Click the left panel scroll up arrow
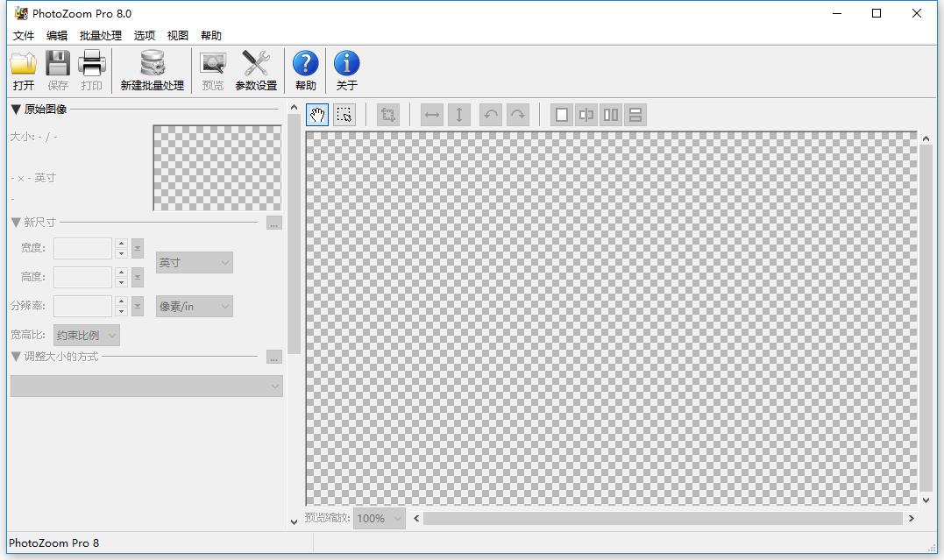This screenshot has height=560, width=944. click(294, 108)
